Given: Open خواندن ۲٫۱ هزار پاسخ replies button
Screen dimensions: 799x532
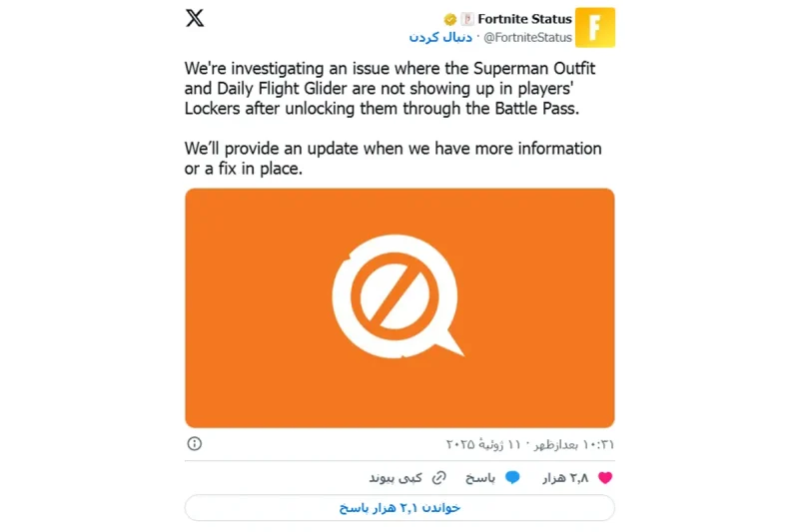Looking at the screenshot, I should tap(399, 508).
